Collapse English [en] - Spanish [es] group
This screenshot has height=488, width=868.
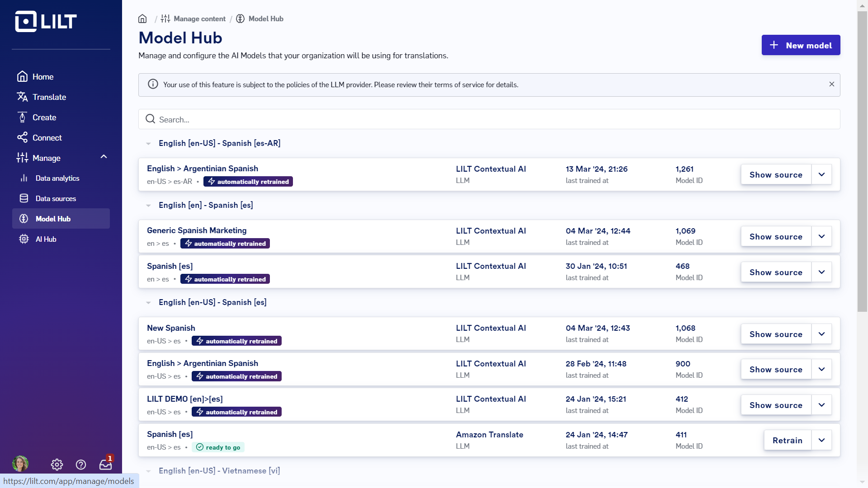tap(148, 206)
